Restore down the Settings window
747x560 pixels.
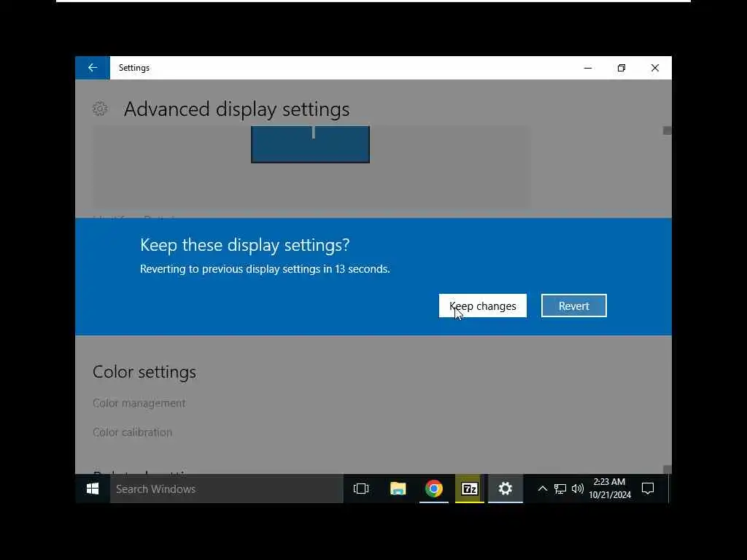pos(622,68)
